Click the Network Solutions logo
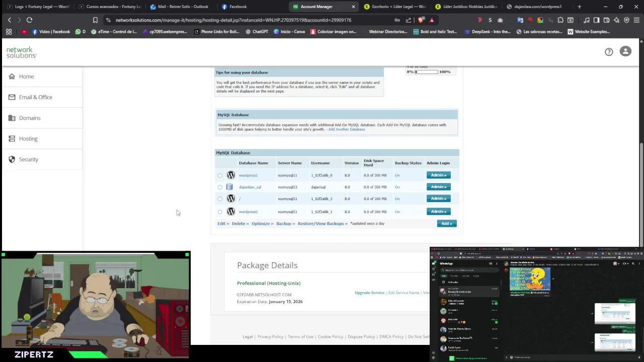This screenshot has width=644, height=362. (21, 52)
